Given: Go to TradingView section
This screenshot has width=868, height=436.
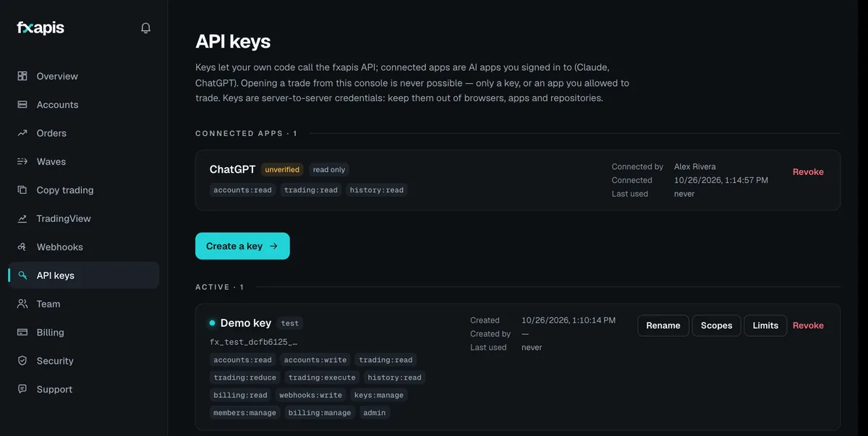Looking at the screenshot, I should click(84, 218).
